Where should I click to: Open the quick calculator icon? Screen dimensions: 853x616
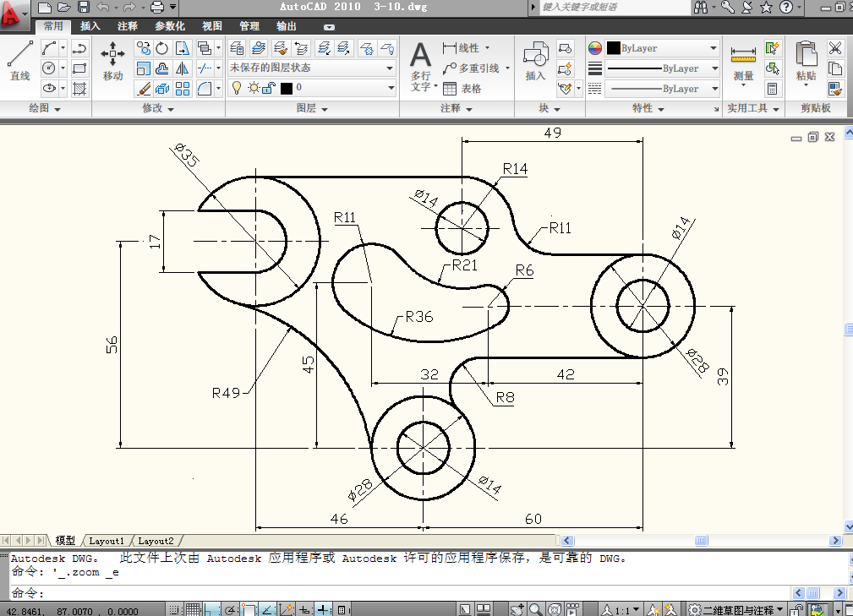(x=773, y=89)
